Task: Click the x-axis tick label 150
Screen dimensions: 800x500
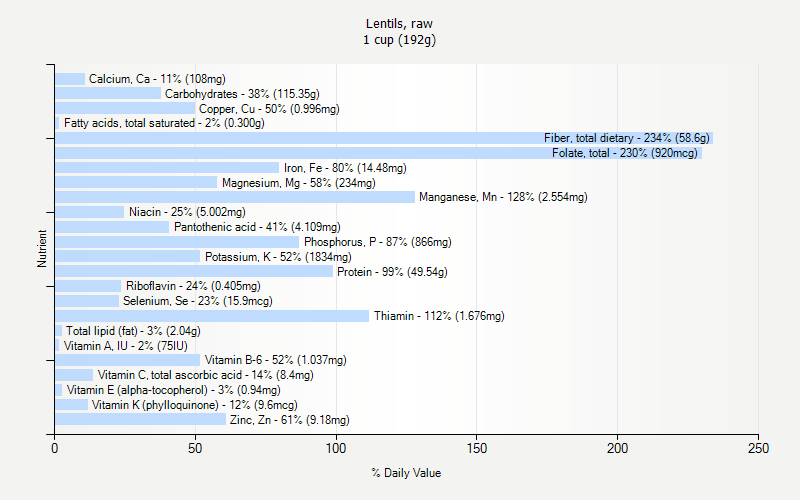Action: [477, 448]
